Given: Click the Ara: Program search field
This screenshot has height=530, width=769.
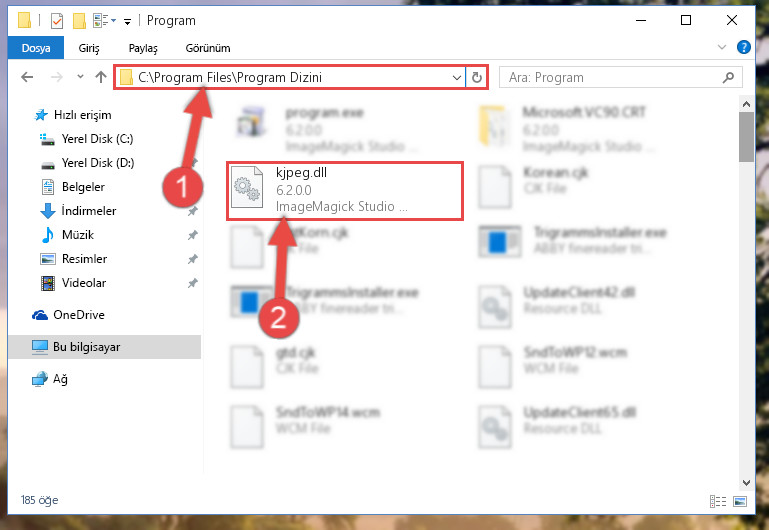Looking at the screenshot, I should coord(613,77).
